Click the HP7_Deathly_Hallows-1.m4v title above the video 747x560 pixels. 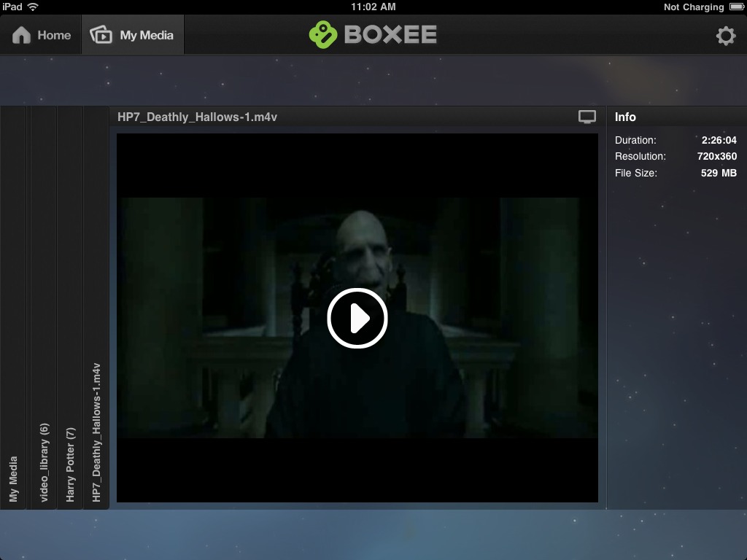click(197, 117)
